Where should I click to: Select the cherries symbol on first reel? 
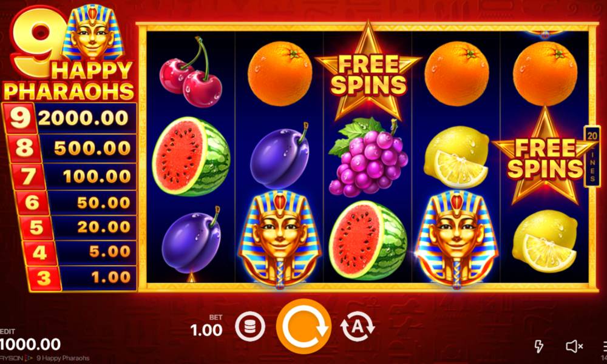point(191,73)
